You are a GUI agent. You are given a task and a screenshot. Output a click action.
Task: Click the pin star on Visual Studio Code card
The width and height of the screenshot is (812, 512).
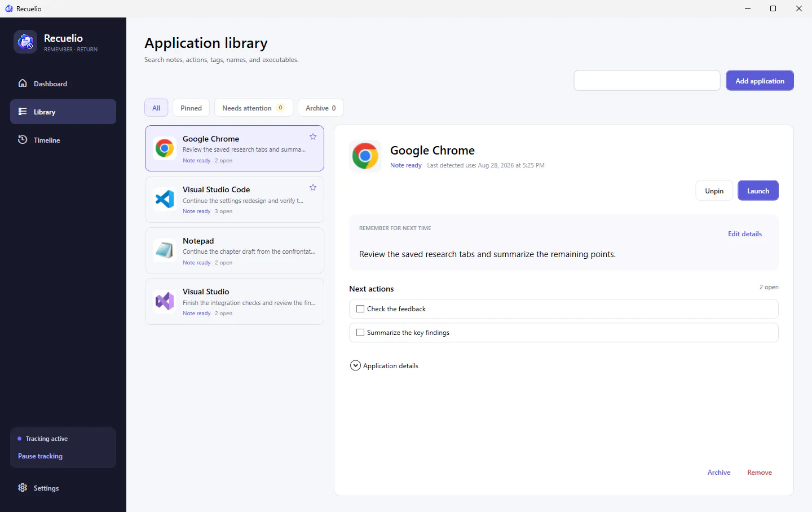[x=313, y=187]
